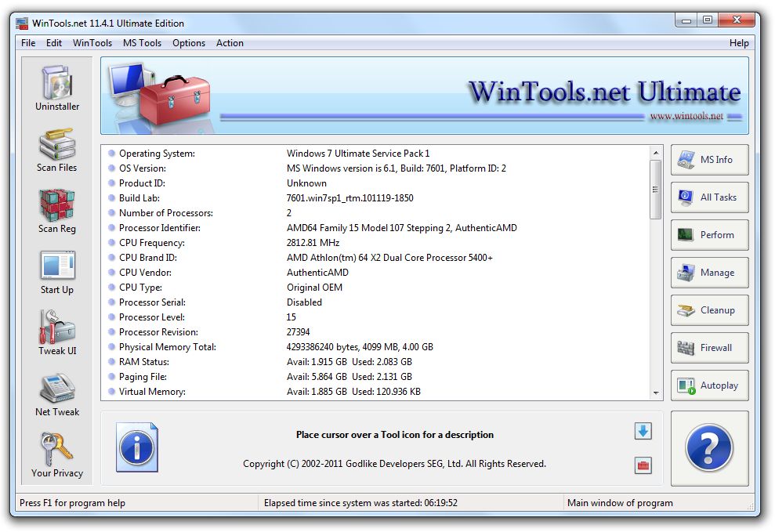Open the Cleanup section

[x=709, y=310]
